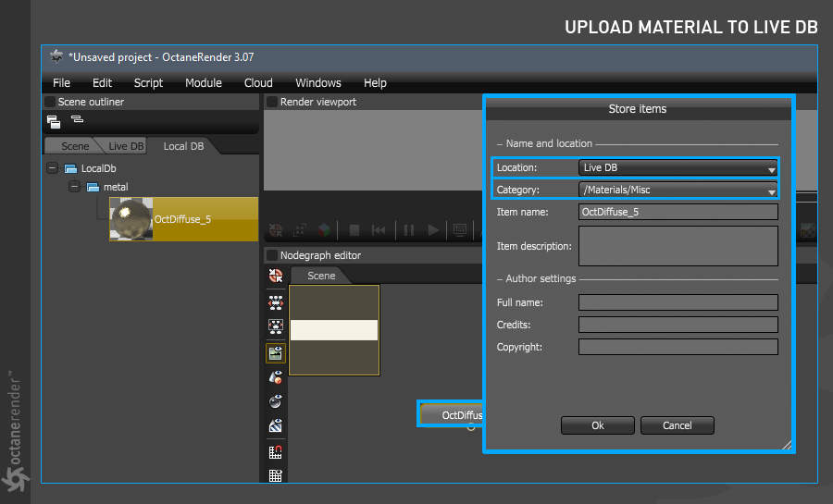The image size is (833, 504).
Task: Collapse the metal folder tree node
Action: (74, 187)
